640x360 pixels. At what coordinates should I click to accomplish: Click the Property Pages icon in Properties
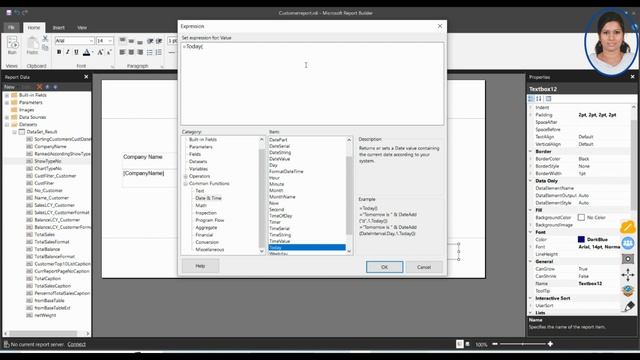548,99
